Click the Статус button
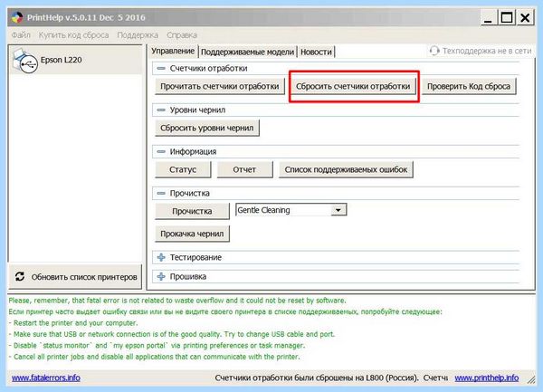Screen dimensions: 543x392 [x=183, y=169]
